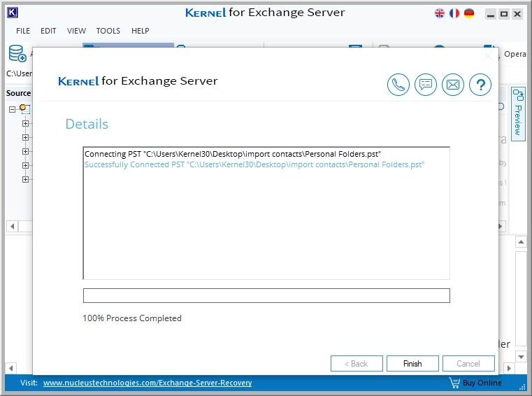
Task: Click the Add Source database icon
Action: tap(17, 54)
